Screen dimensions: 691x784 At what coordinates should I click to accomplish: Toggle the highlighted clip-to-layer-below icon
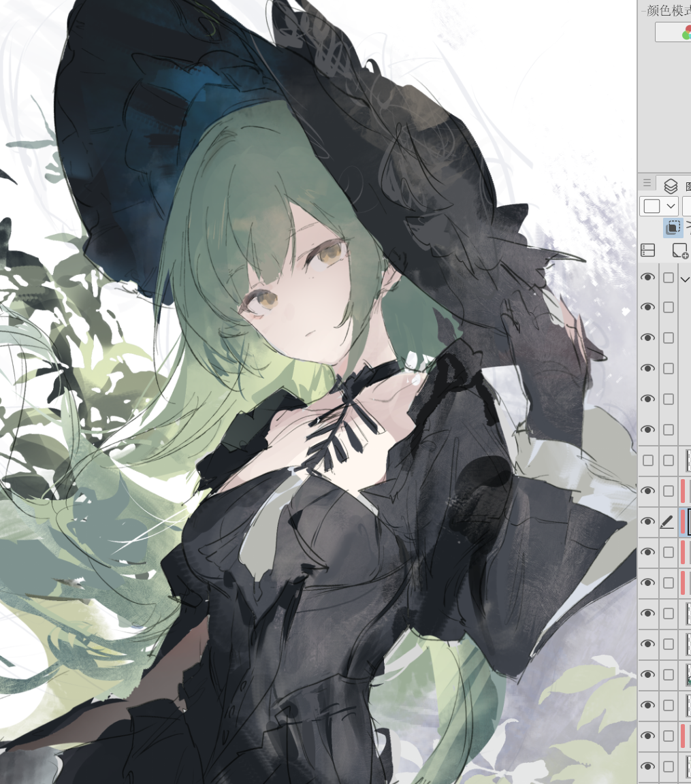(x=673, y=227)
